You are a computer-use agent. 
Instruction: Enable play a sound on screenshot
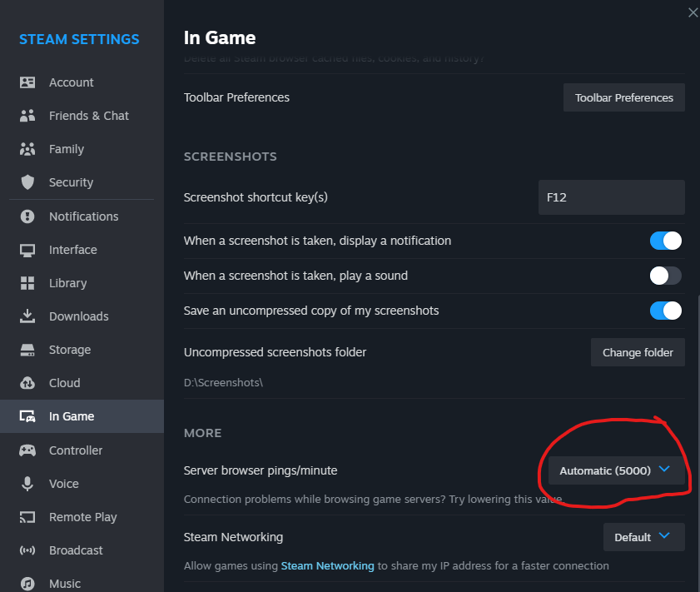[666, 276]
